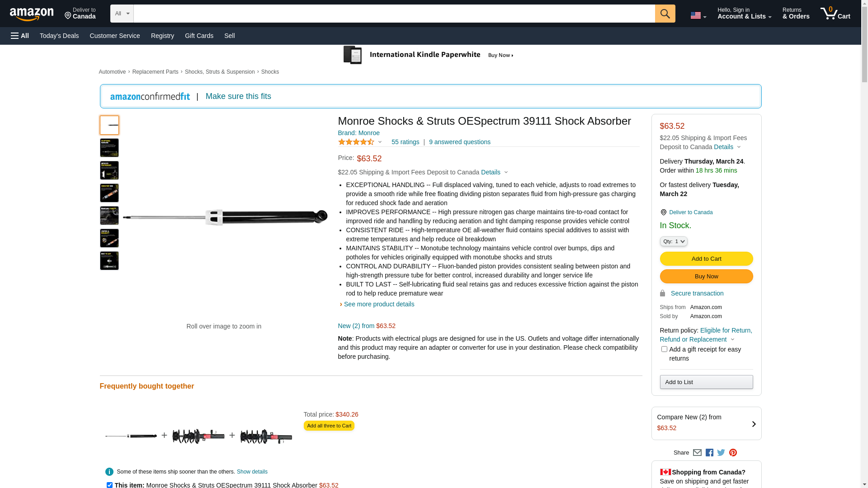Viewport: 868px width, 488px height.
Task: Share product via email icon
Action: (697, 452)
